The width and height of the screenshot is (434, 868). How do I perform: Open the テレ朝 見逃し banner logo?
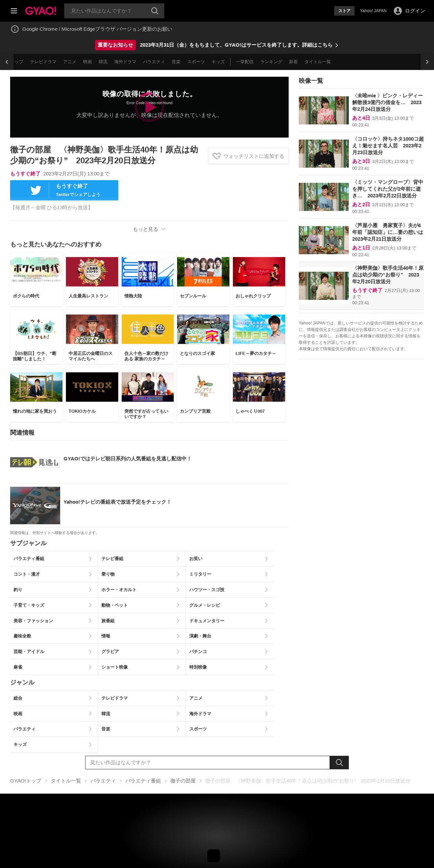click(35, 462)
